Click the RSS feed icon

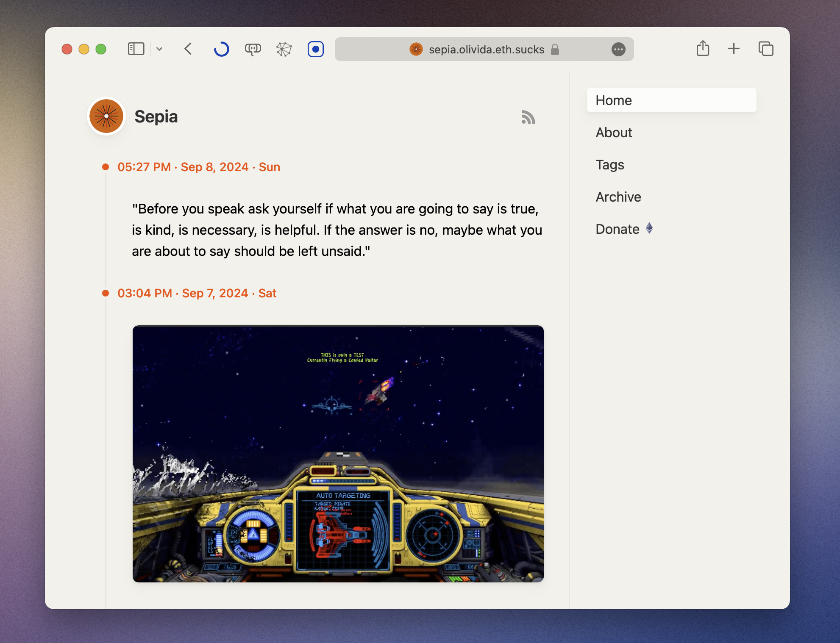(528, 117)
